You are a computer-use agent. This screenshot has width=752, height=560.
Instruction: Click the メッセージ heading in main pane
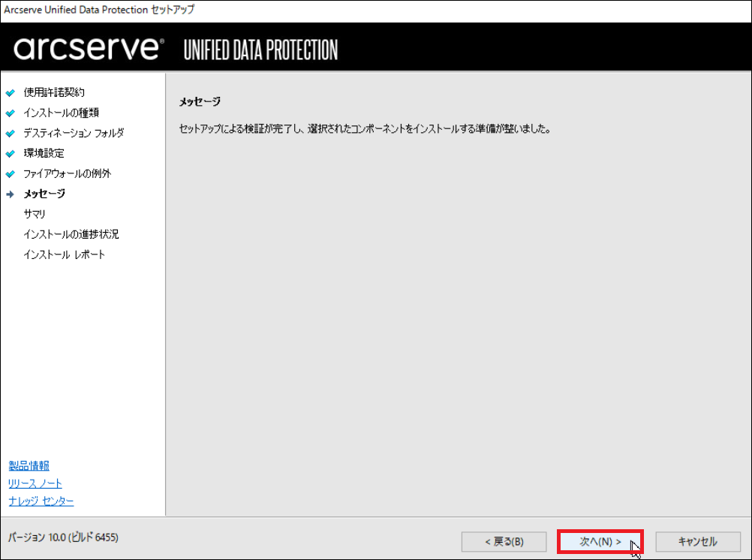[200, 101]
